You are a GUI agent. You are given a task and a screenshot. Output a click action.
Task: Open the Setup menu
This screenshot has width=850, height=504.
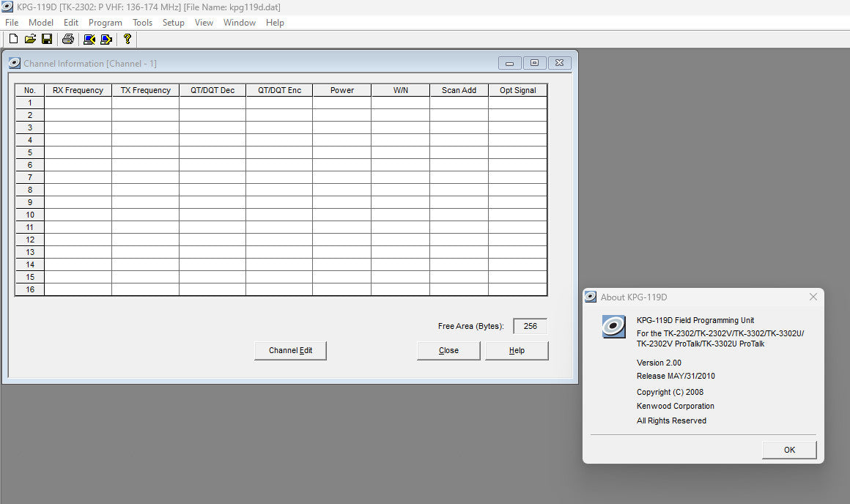coord(174,22)
